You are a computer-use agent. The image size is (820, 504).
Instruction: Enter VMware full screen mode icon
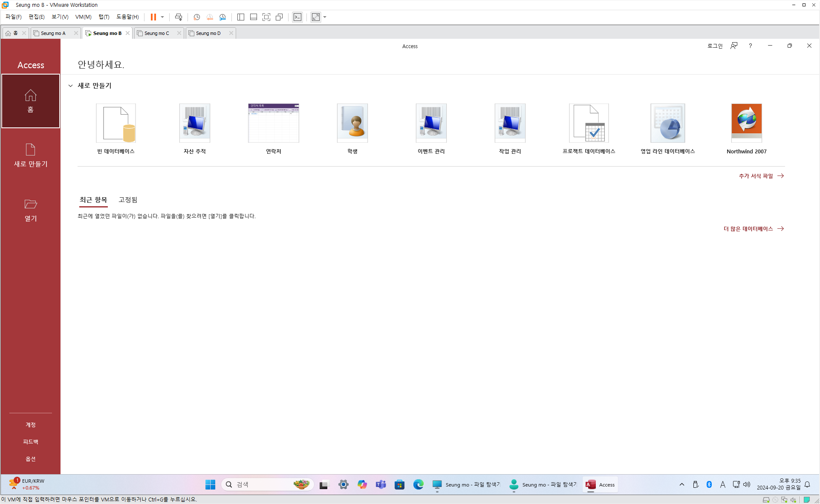(x=266, y=17)
